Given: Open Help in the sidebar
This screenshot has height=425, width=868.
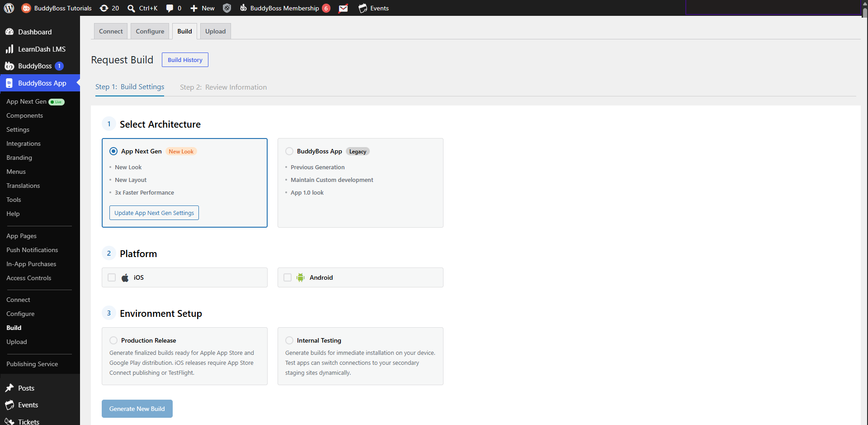Looking at the screenshot, I should click(x=13, y=214).
